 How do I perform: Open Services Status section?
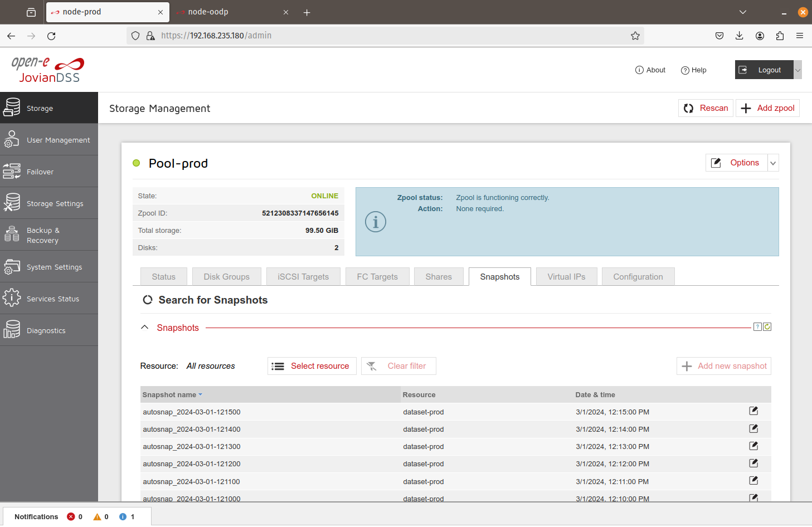click(49, 299)
